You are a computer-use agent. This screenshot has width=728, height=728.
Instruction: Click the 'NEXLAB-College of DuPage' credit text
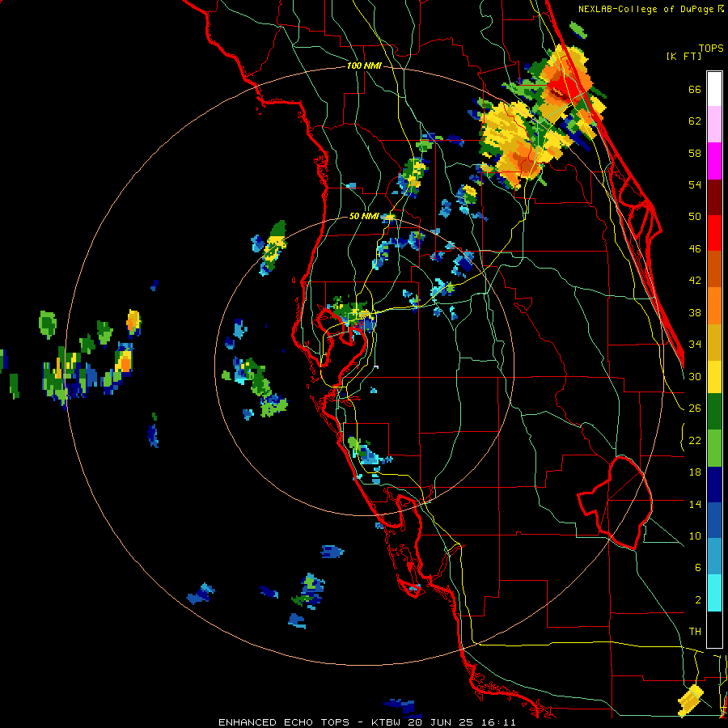645,9
